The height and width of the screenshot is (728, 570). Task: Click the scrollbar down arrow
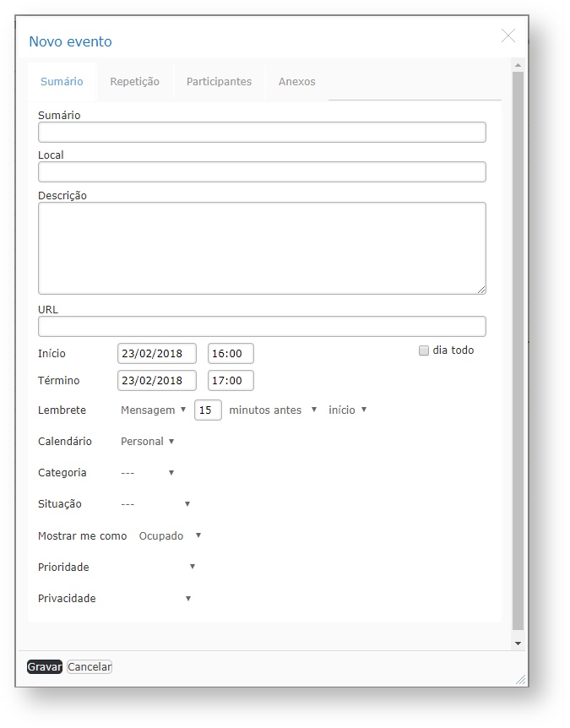tap(518, 644)
